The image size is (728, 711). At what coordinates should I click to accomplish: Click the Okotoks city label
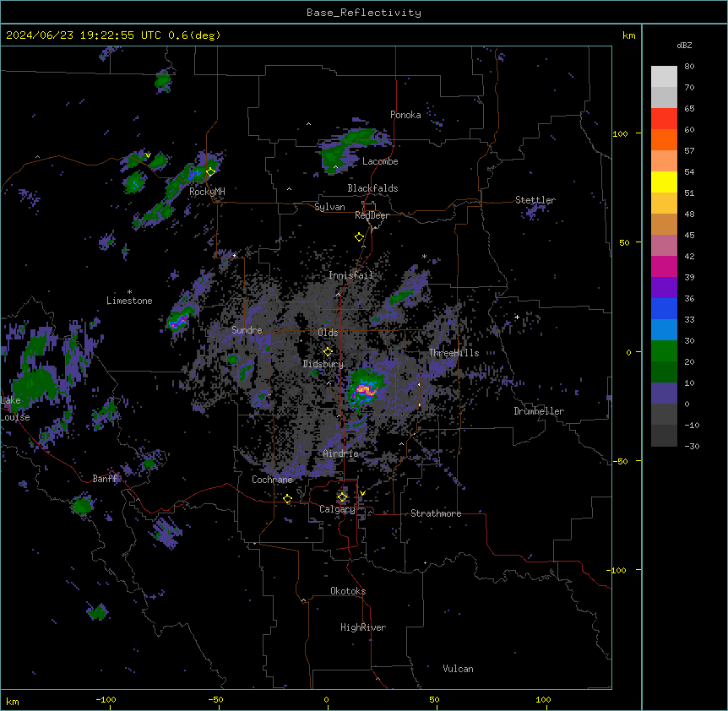click(348, 591)
